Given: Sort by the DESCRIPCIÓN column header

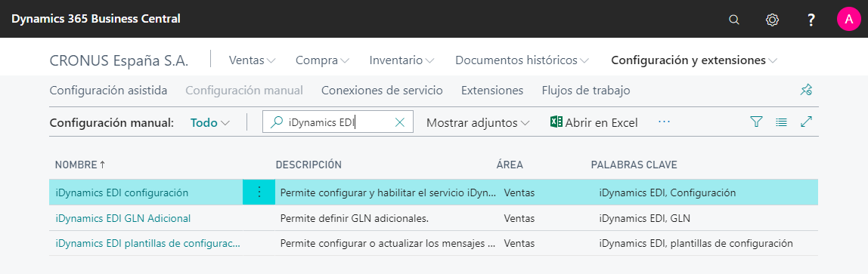Looking at the screenshot, I should click(309, 165).
